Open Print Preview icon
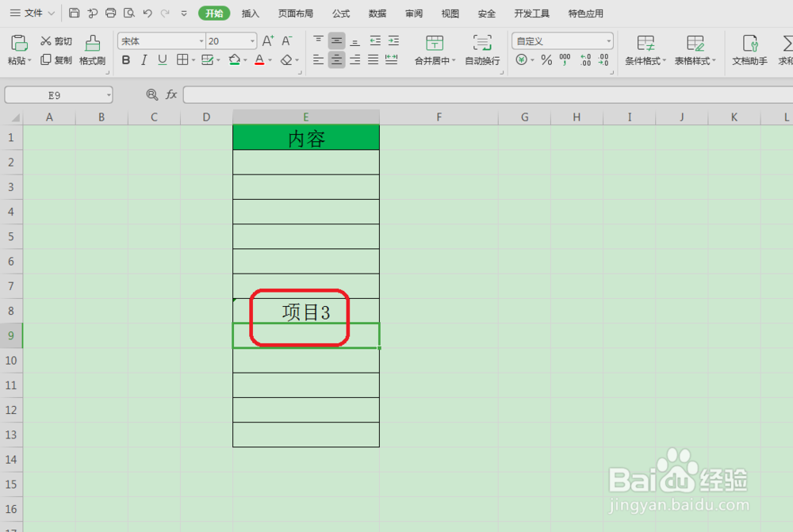Image resolution: width=793 pixels, height=532 pixels. [129, 13]
